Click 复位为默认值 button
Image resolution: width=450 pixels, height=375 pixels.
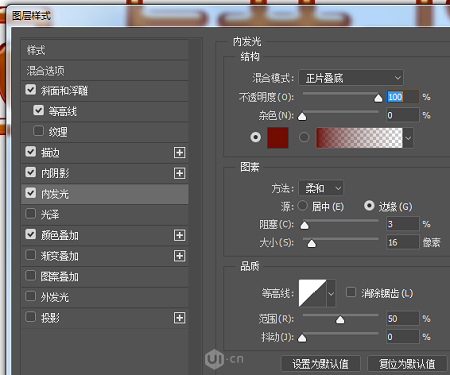tap(407, 364)
